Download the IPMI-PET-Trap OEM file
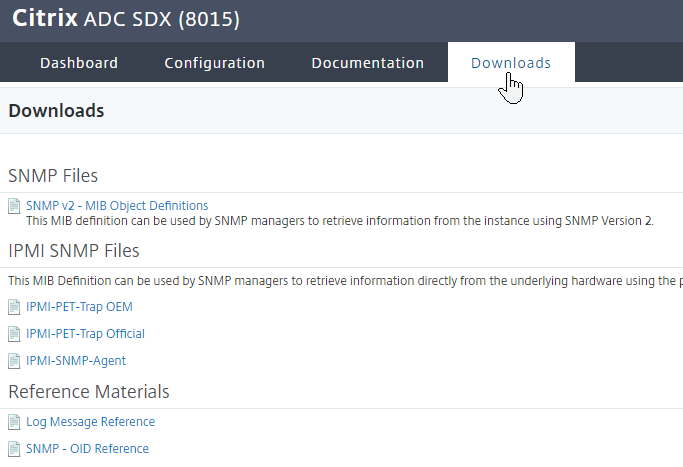Screen dimensions: 683x467 [79, 307]
